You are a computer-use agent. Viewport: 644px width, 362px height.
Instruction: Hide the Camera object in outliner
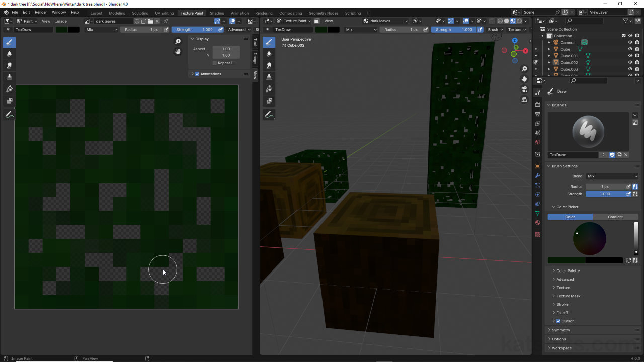pyautogui.click(x=630, y=43)
